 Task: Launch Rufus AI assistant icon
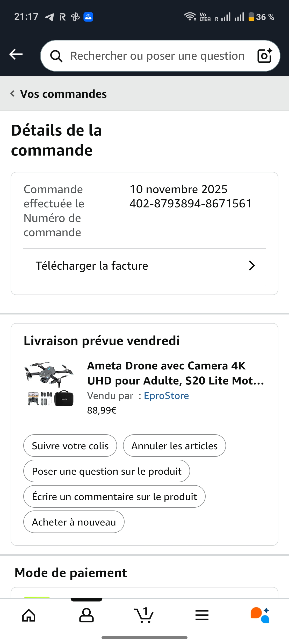tap(260, 615)
